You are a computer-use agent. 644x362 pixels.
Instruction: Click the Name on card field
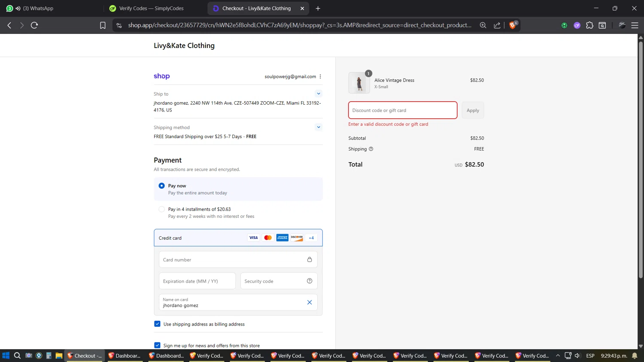pyautogui.click(x=238, y=302)
